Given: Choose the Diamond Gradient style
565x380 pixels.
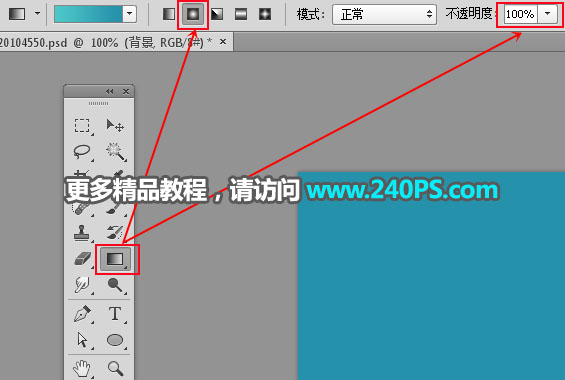Looking at the screenshot, I should (265, 14).
